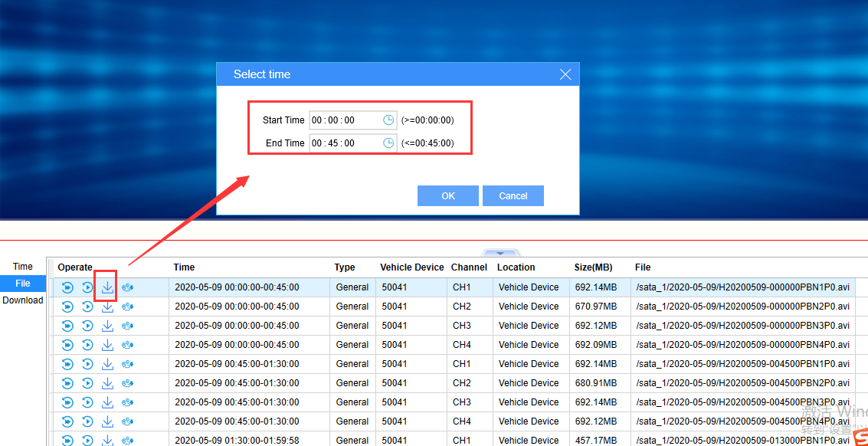Click the Vehicle Device column header

click(x=412, y=267)
